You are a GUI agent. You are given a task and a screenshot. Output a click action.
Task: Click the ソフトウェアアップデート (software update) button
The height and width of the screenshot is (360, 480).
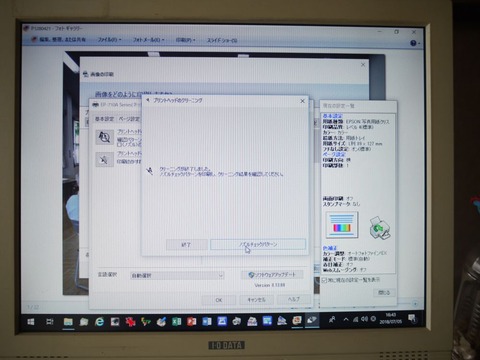(272, 275)
